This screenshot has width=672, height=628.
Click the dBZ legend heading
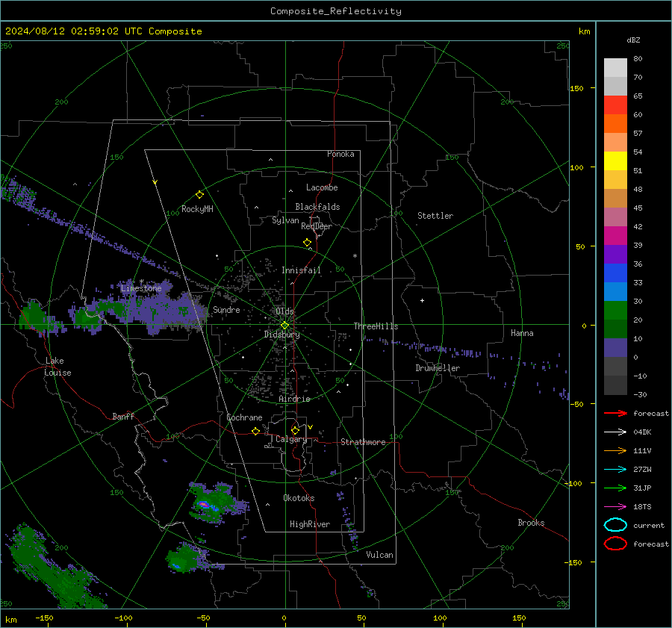pos(633,40)
